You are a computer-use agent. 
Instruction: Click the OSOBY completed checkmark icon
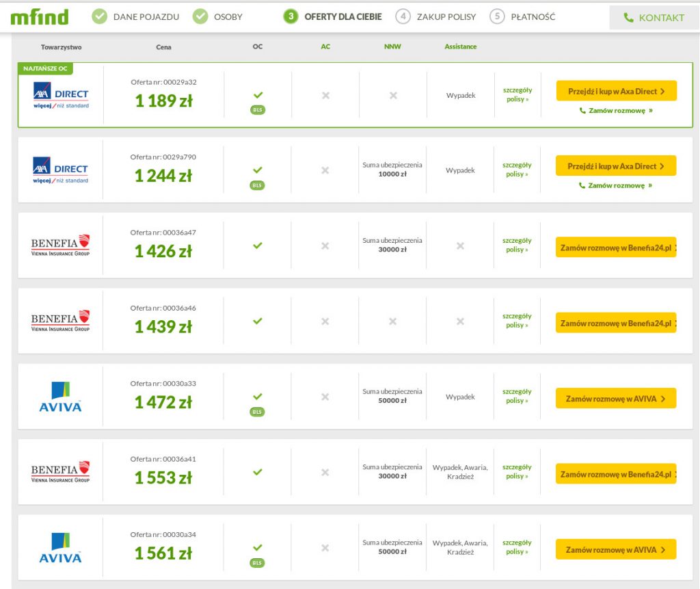(200, 16)
